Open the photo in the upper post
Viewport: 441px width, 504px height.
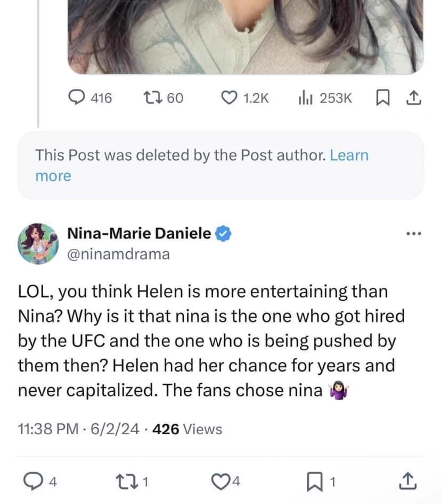pos(246,37)
